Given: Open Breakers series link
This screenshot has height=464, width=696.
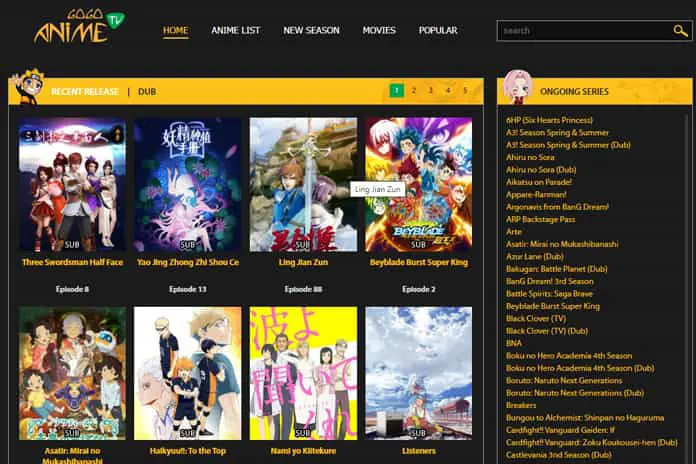Looking at the screenshot, I should tap(521, 405).
